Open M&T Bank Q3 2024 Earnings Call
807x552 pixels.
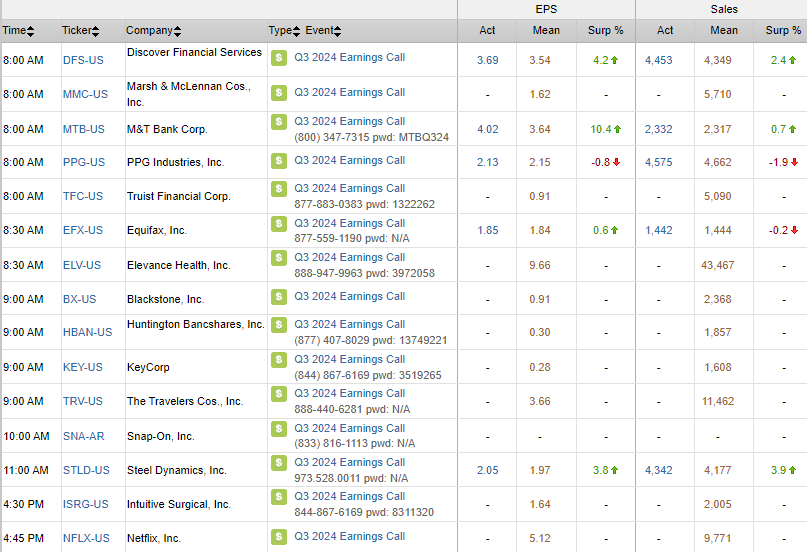coord(349,121)
